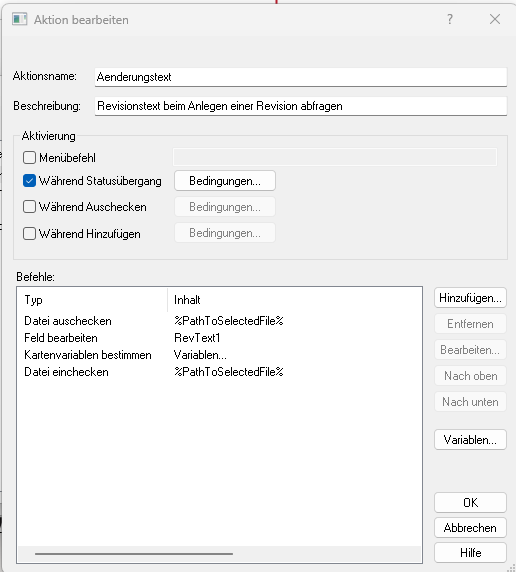Viewport: 516px width, 572px height.
Task: Open the Variablen... button
Action: click(470, 440)
